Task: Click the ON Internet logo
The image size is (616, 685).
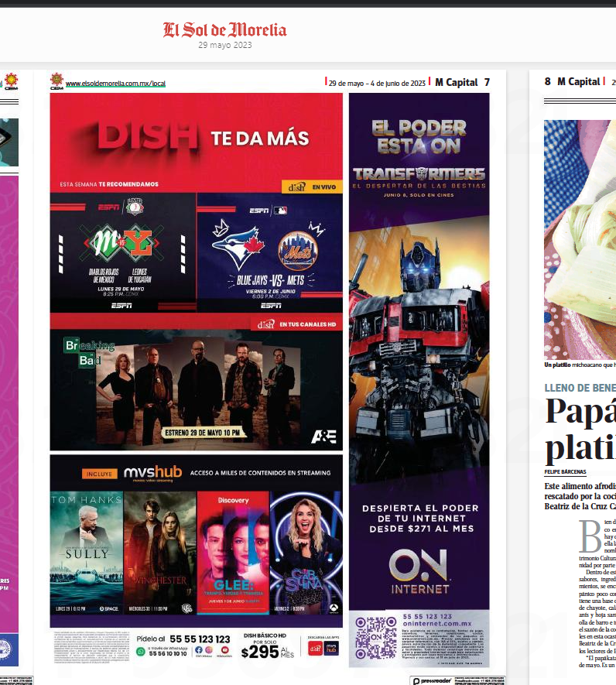Action: click(419, 572)
